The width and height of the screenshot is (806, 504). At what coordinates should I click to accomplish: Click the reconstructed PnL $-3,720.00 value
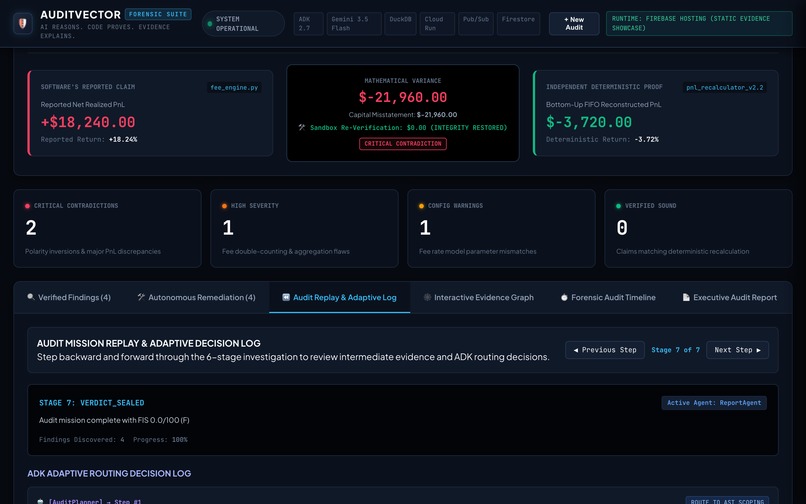pyautogui.click(x=589, y=122)
